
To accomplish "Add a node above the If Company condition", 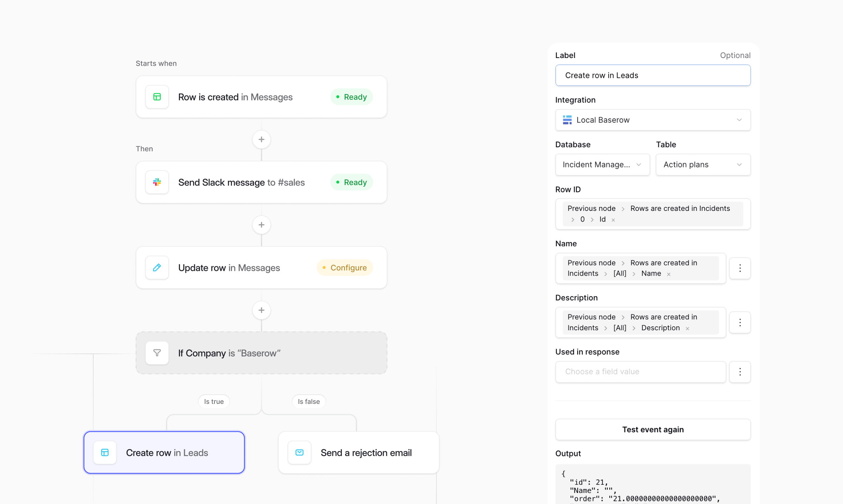I will [262, 310].
